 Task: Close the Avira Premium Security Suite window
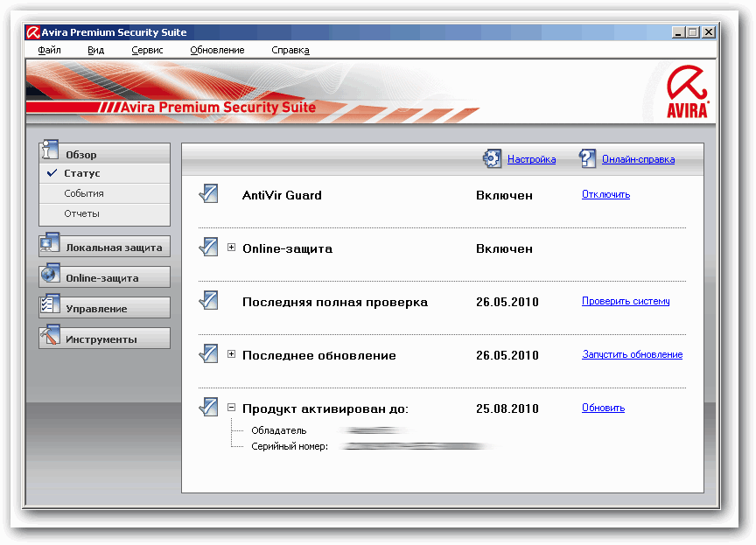708,32
